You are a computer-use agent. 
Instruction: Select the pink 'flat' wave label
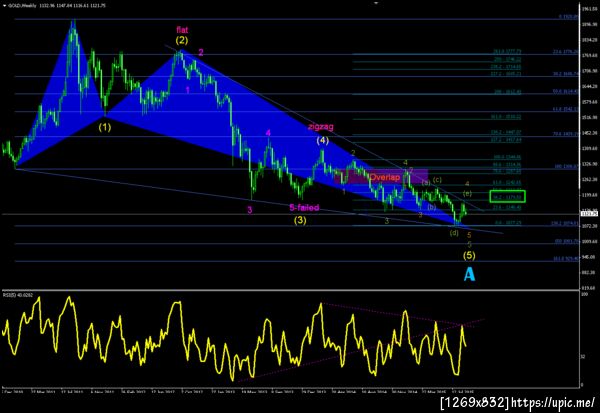point(182,29)
